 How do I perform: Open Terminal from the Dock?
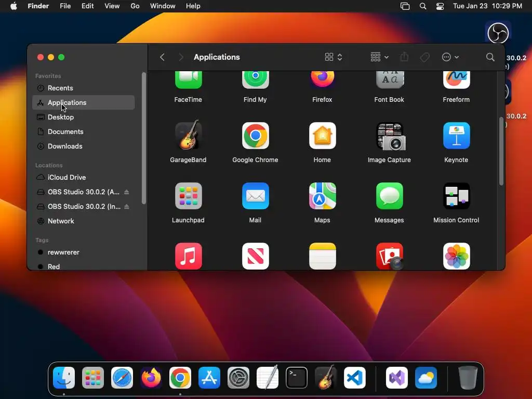[297, 378]
